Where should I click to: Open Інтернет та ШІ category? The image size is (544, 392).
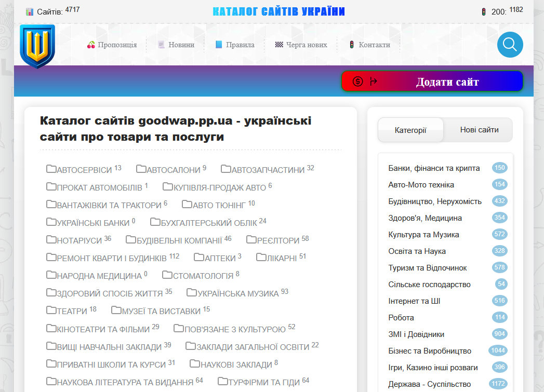tap(414, 301)
